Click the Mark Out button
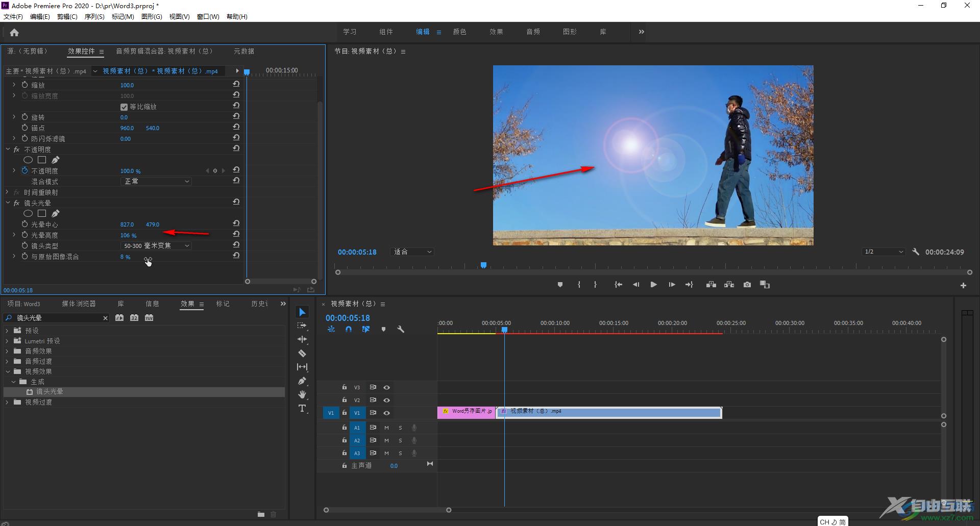Screen dimensions: 980x526 595,285
